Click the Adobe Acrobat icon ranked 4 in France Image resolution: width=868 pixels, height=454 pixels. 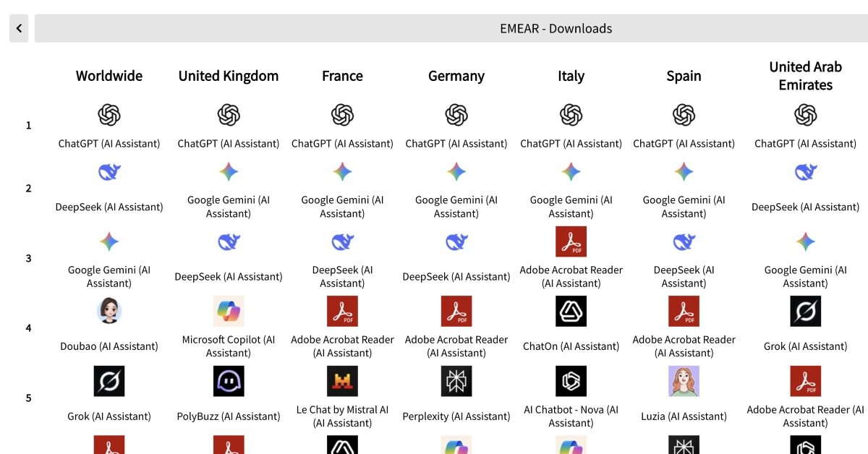click(x=342, y=311)
